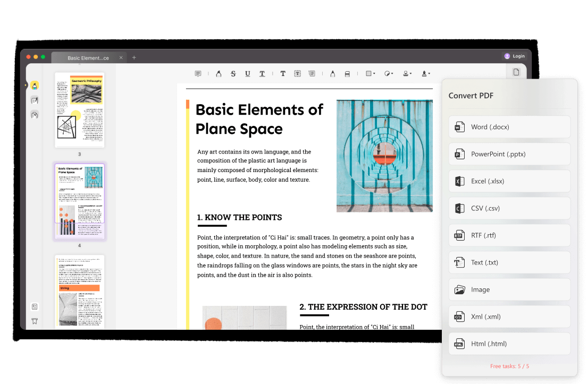
Task: Open the rectangle shapes dropdown
Action: coord(370,74)
